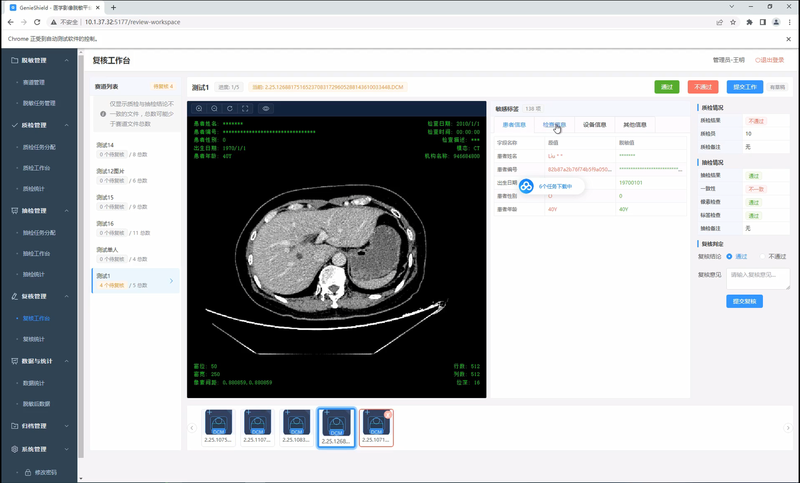Click the red badge on the 2.25.1071 thumbnail

[388, 415]
